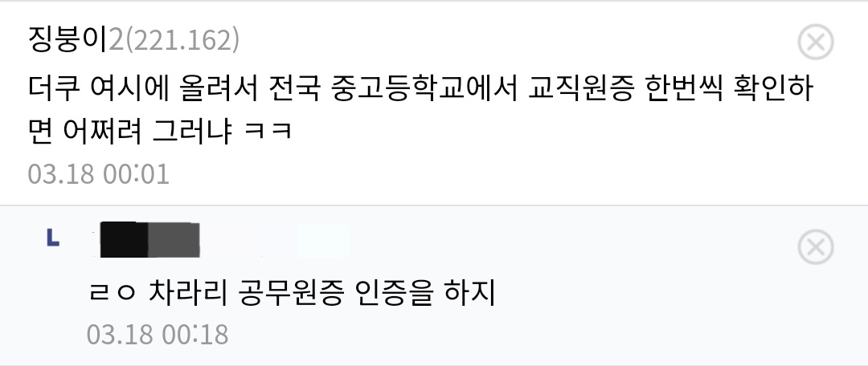Click the word 공무원증 in the reply

point(290,292)
